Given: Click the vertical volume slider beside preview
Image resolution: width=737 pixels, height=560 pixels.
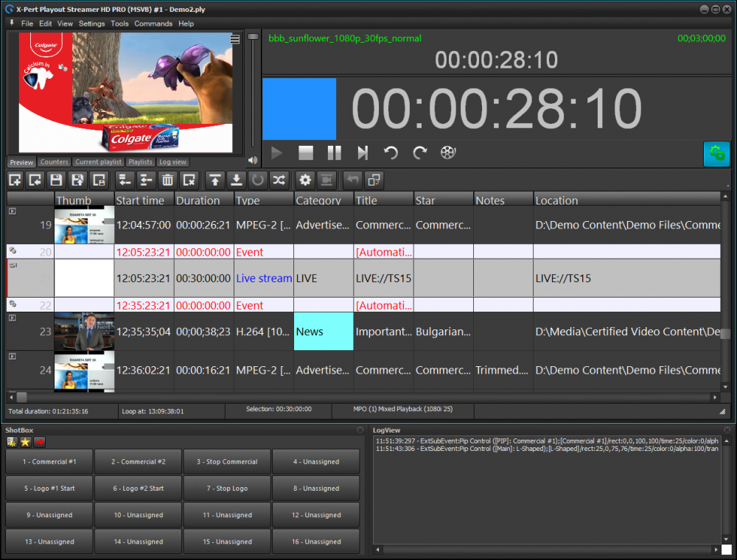Looking at the screenshot, I should pos(253,88).
